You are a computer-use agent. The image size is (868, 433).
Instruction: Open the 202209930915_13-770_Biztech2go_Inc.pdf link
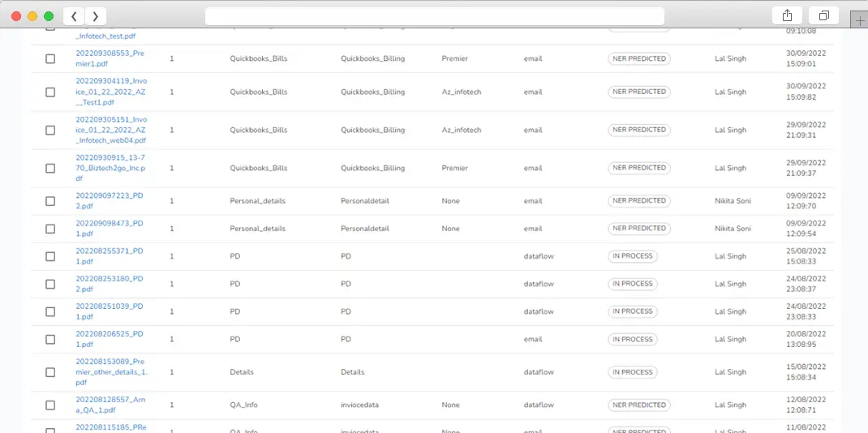[111, 168]
